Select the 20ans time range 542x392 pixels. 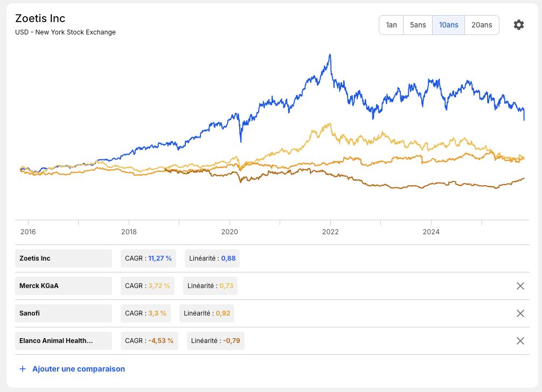[x=482, y=25]
